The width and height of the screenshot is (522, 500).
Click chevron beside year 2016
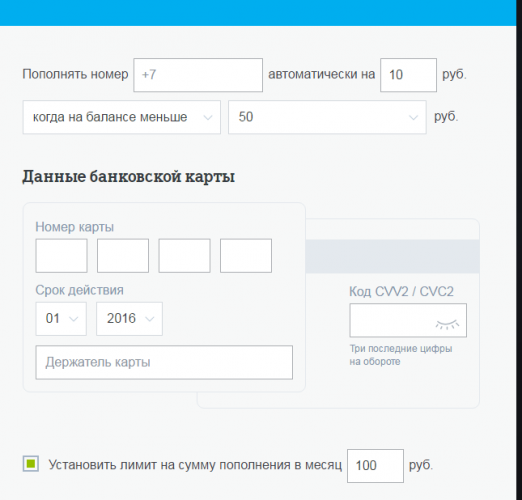150,319
